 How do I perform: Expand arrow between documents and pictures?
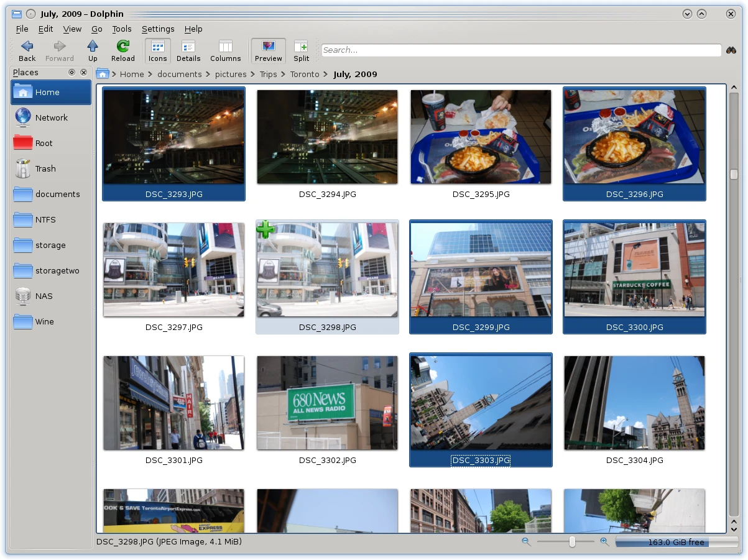(x=208, y=75)
